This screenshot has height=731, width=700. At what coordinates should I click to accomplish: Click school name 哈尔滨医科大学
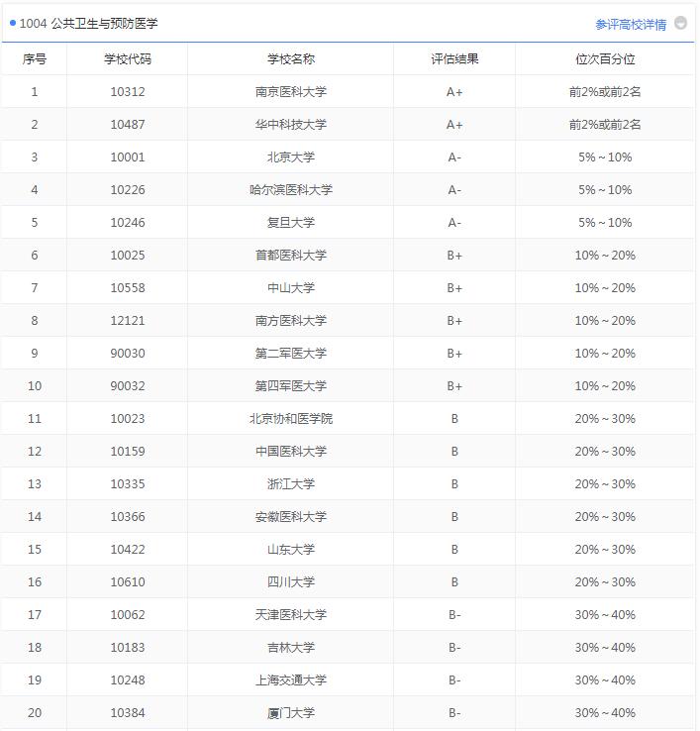pos(291,190)
